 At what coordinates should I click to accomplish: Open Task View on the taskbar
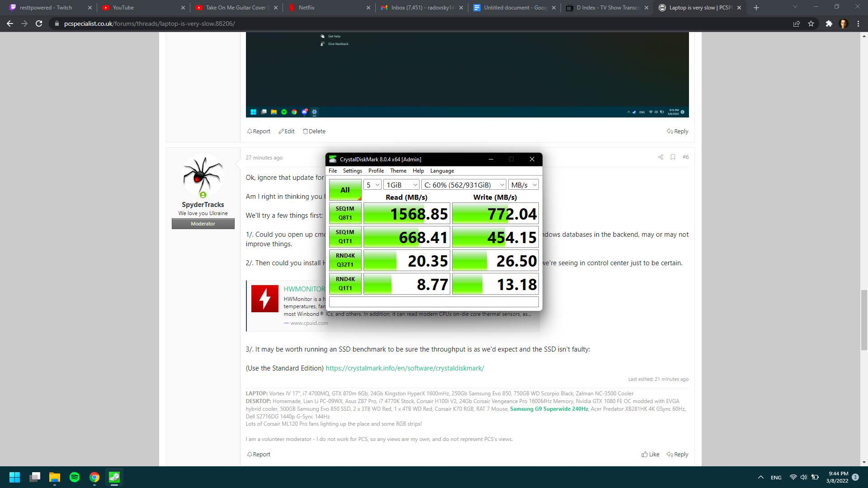(35, 477)
